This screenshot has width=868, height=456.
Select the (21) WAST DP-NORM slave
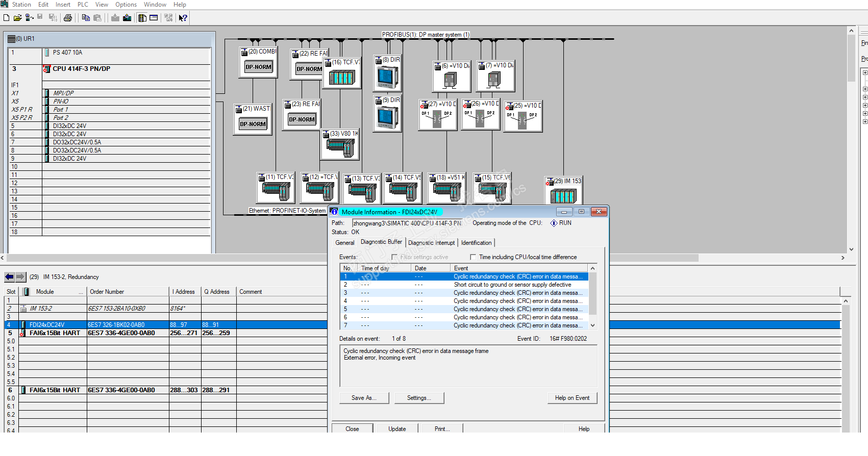coord(253,119)
